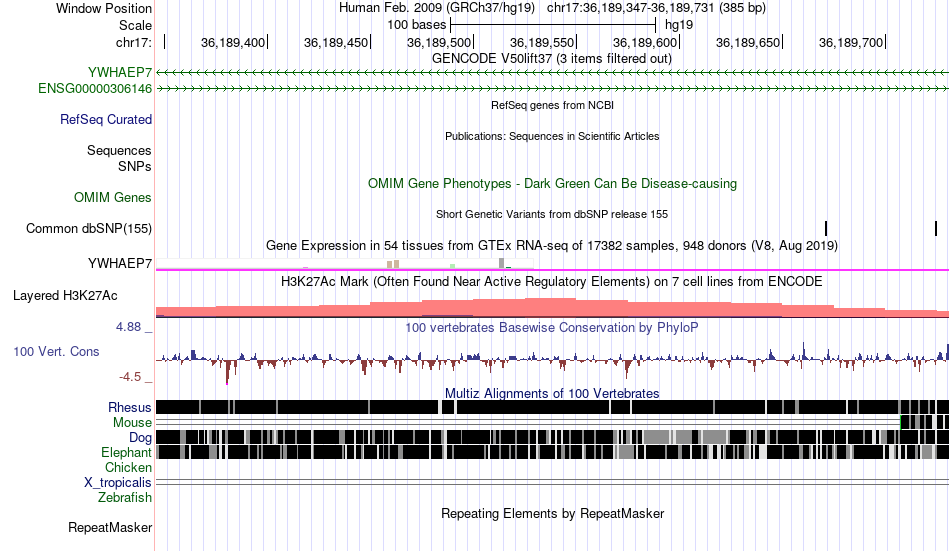Click the GENCODE V50lift37 track title
Image resolution: width=950 pixels, height=551 pixels.
pyautogui.click(x=552, y=59)
